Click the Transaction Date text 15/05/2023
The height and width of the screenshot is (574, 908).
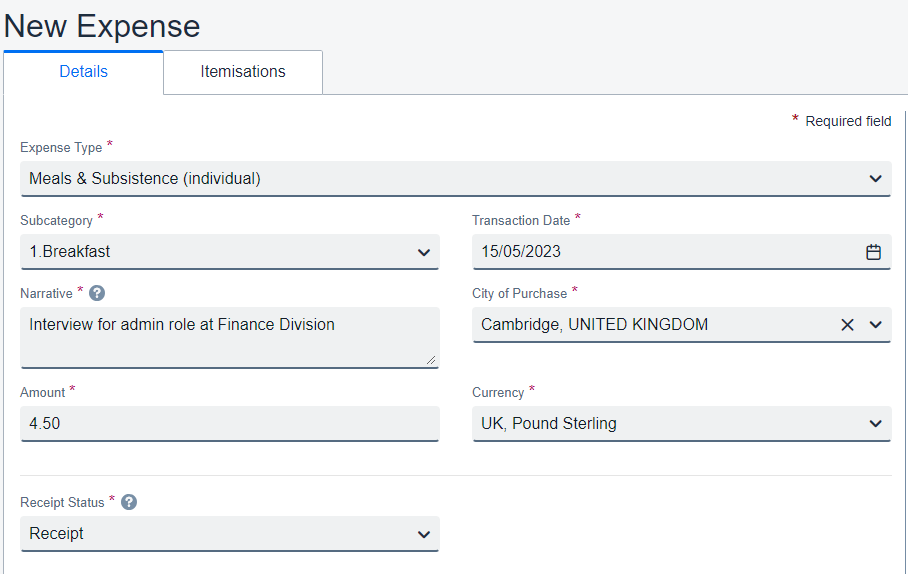point(521,252)
